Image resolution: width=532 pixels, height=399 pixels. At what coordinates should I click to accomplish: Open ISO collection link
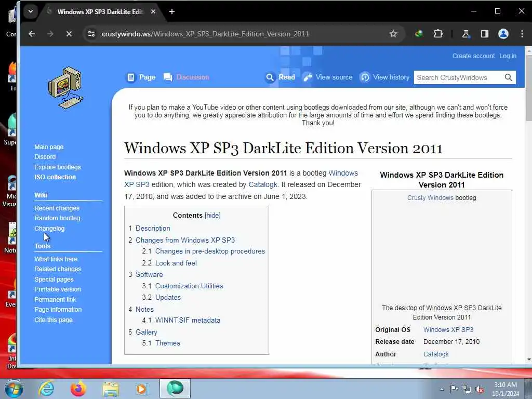[55, 177]
